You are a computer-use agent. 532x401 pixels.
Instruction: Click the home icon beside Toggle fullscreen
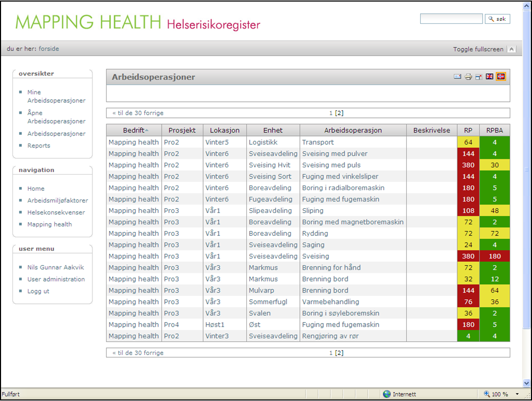511,49
